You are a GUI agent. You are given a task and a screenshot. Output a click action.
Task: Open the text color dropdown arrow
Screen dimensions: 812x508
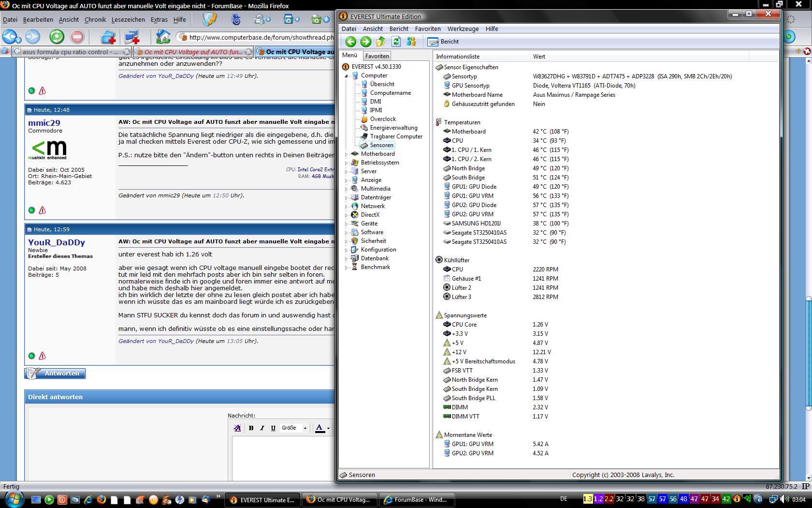coord(328,428)
